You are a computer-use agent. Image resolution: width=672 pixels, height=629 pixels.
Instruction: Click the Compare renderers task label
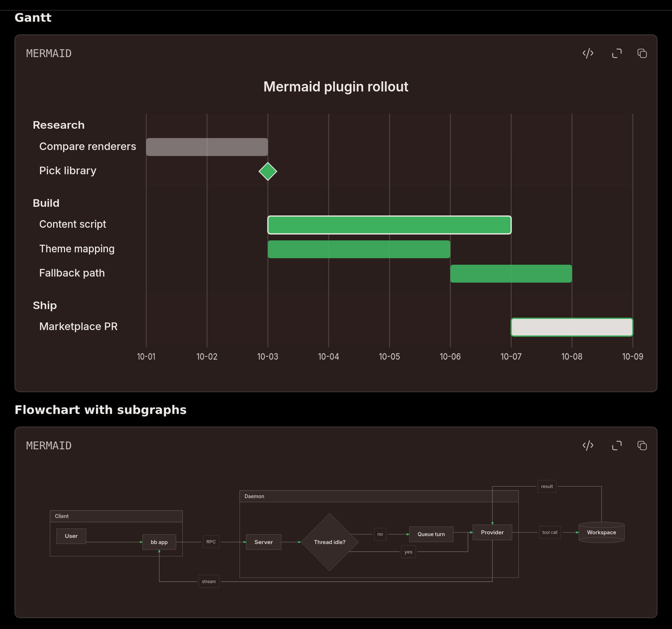pyautogui.click(x=88, y=146)
